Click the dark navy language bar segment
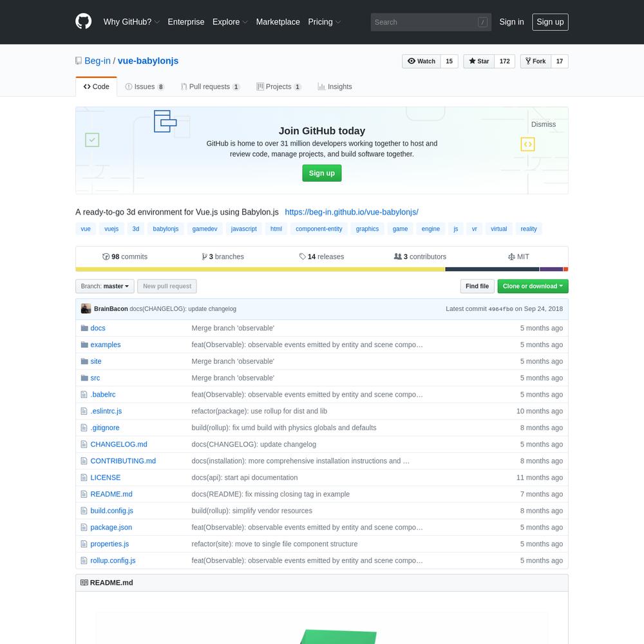The width and height of the screenshot is (644, 644). click(492, 269)
